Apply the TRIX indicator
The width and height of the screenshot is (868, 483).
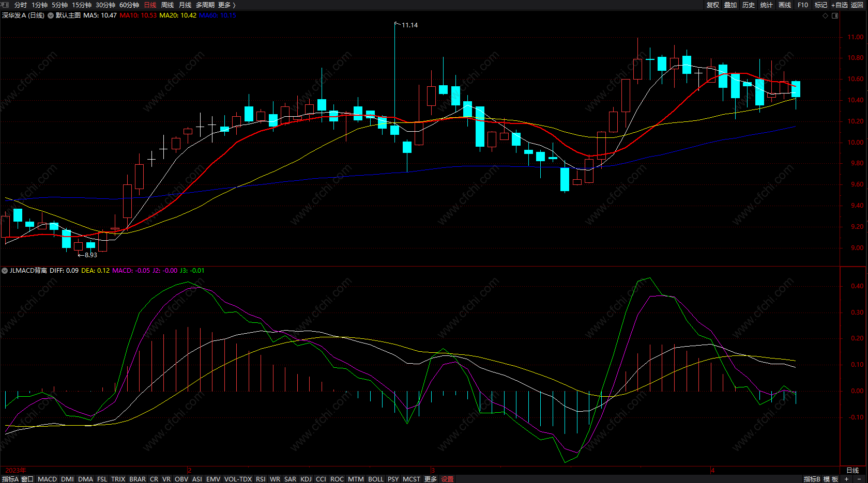(118, 479)
